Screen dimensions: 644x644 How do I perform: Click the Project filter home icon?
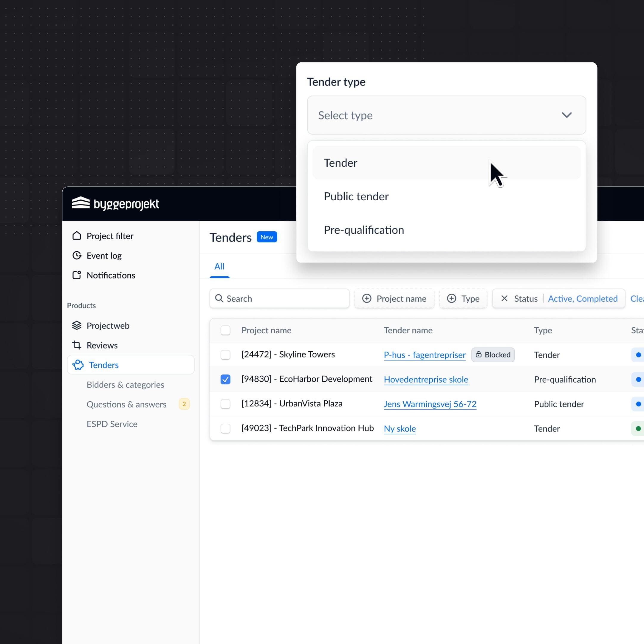pos(77,236)
